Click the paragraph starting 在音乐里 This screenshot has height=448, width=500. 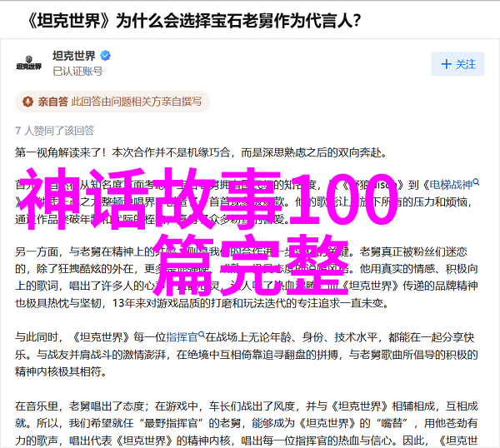pos(246,423)
